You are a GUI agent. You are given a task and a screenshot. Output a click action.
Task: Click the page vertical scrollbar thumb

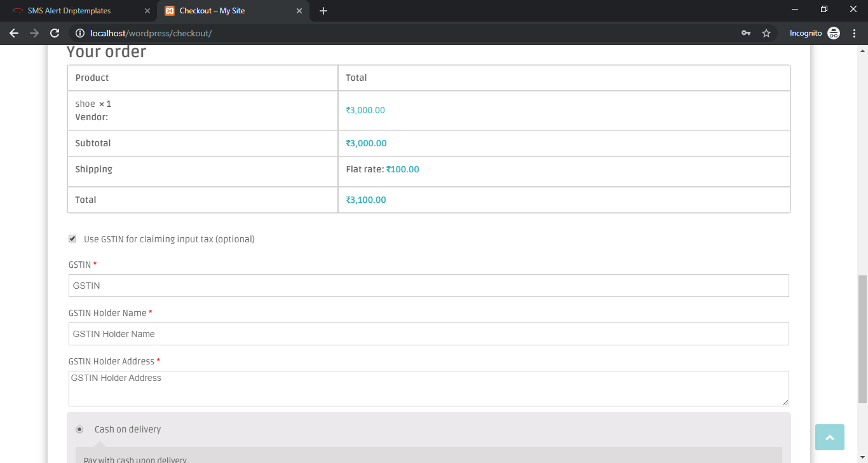pyautogui.click(x=862, y=339)
